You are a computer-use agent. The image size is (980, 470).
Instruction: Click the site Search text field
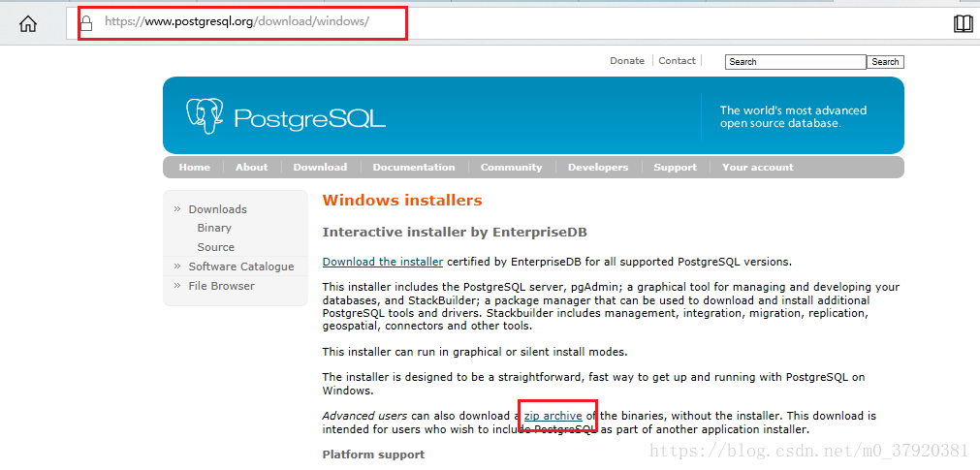[x=795, y=62]
